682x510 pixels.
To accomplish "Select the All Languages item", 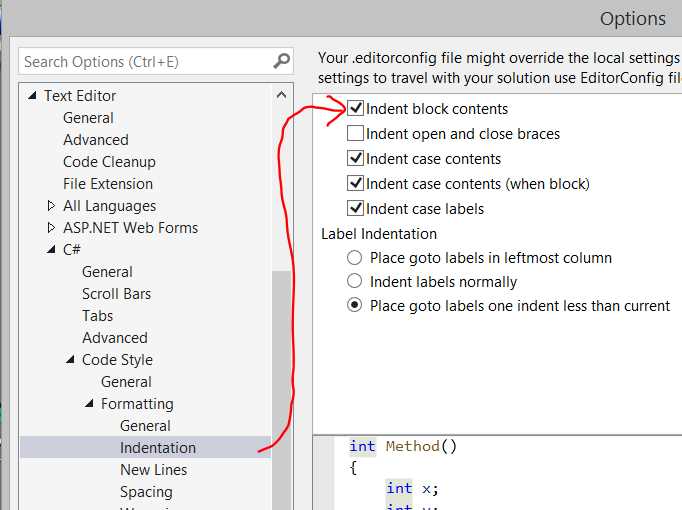I will 110,206.
